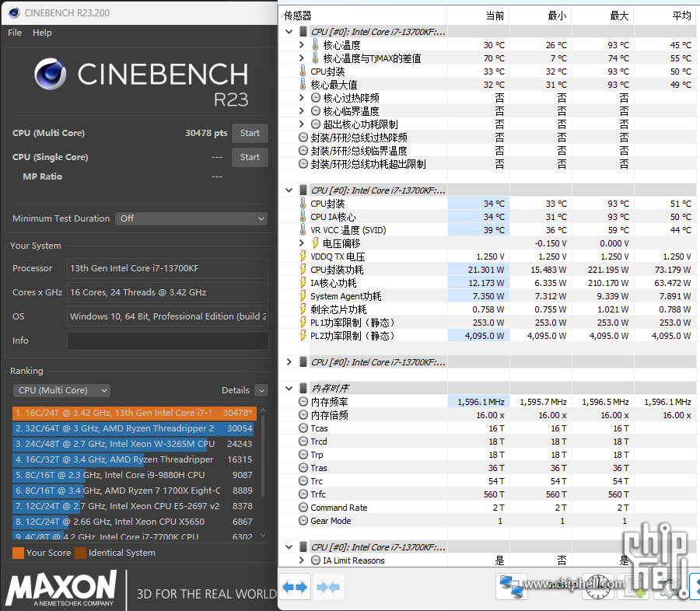The height and width of the screenshot is (611, 700).
Task: Start the CPU (Single Core) benchmark
Action: (x=250, y=157)
